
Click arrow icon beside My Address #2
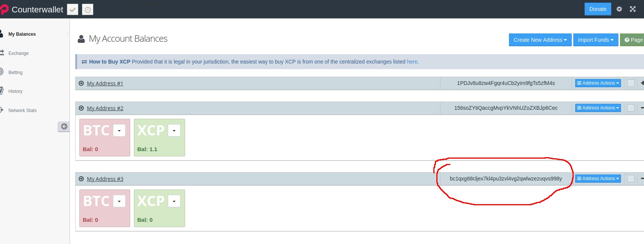[x=81, y=108]
